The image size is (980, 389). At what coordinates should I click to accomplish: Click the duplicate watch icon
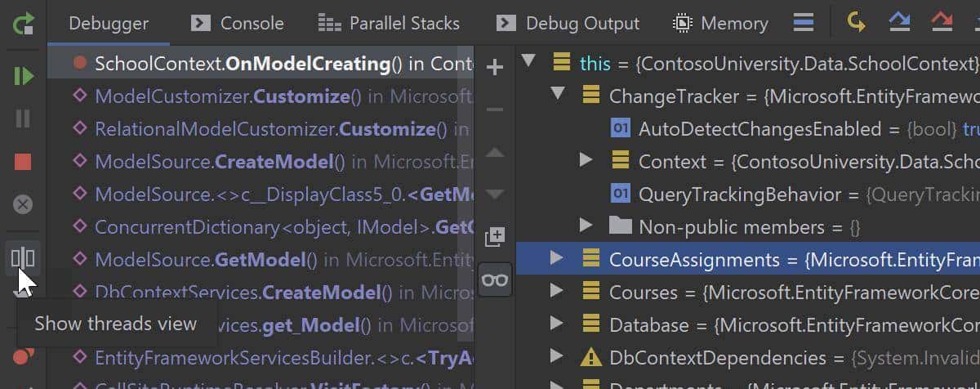495,237
